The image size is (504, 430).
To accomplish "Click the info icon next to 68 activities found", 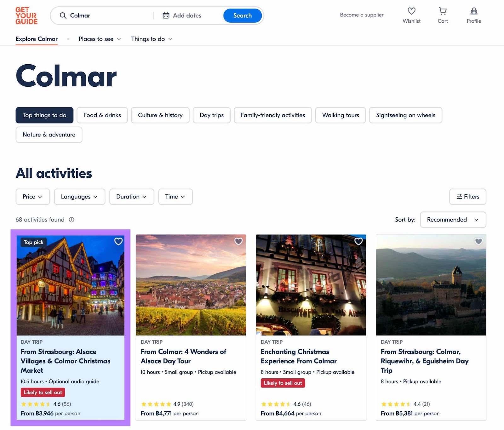I will pos(72,220).
